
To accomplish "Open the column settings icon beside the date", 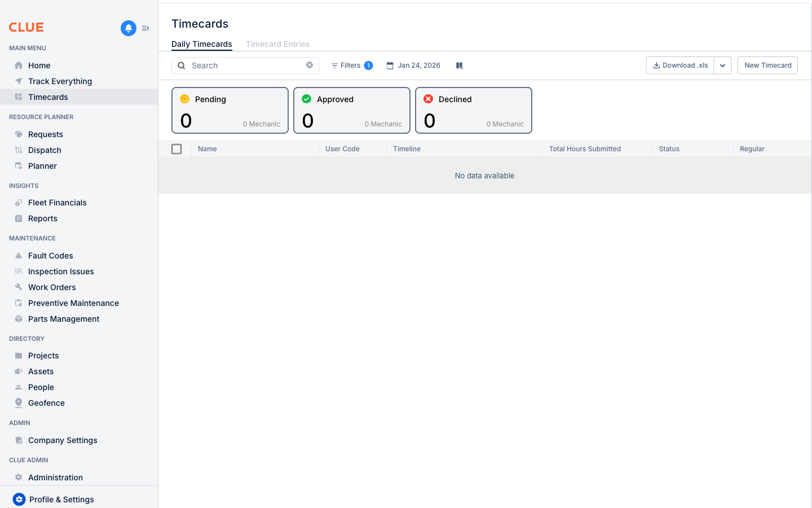I will pyautogui.click(x=459, y=65).
